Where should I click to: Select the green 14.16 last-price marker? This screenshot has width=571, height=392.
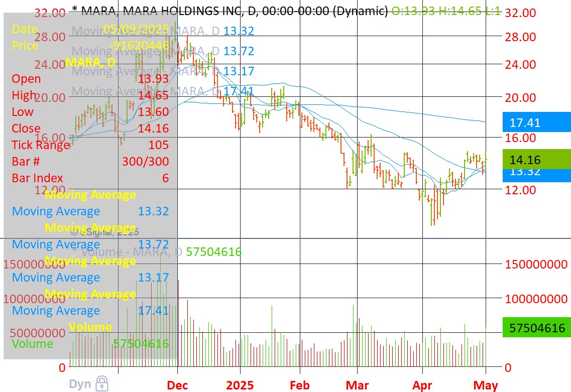[536, 160]
